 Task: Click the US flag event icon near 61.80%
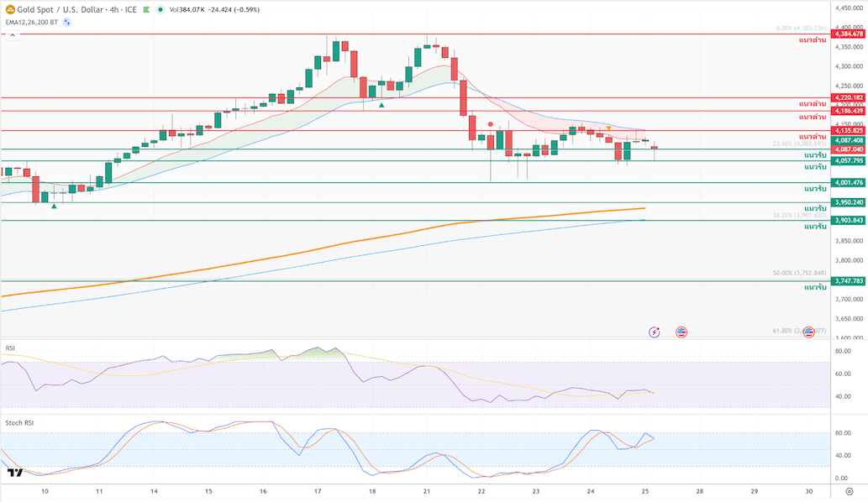(x=808, y=332)
